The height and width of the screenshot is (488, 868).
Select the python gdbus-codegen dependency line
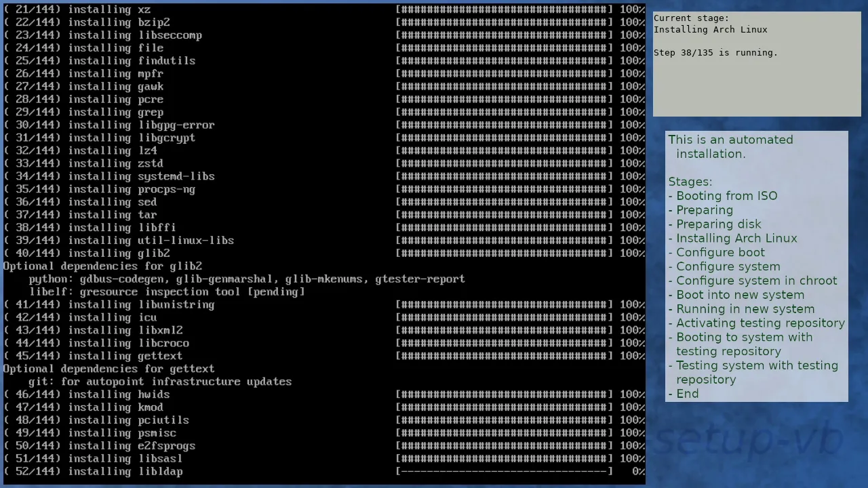[x=247, y=279]
